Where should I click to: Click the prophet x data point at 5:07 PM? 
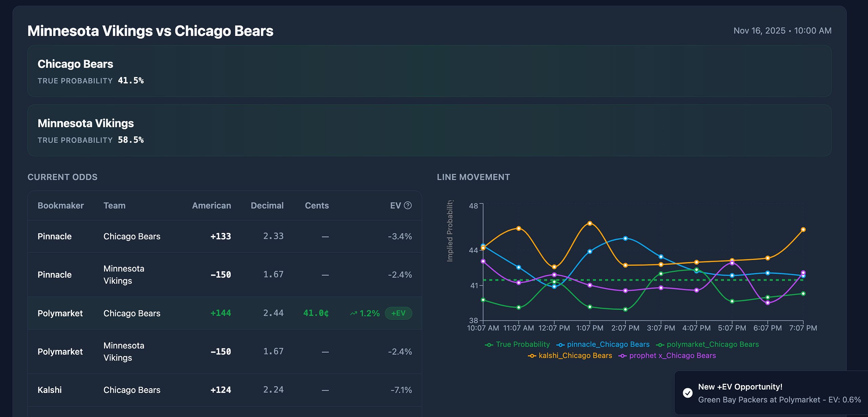pos(732,263)
